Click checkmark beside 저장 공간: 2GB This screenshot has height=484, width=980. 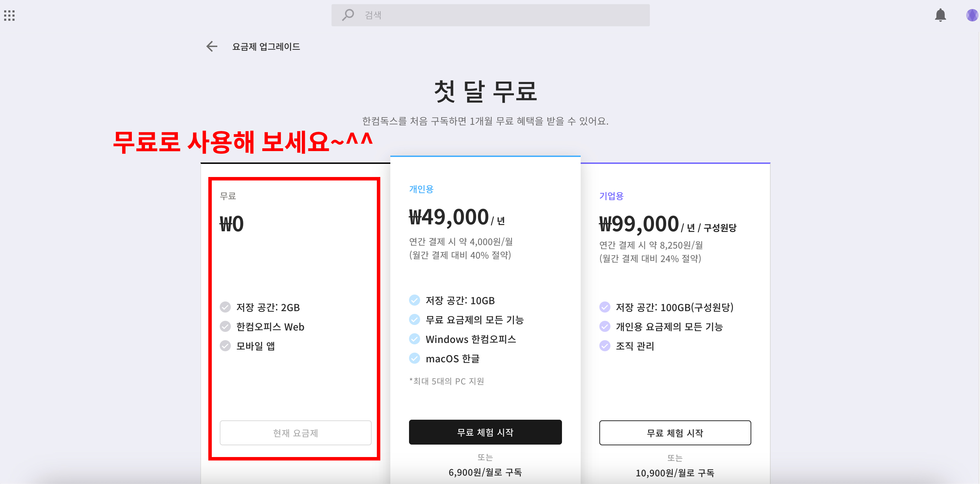pyautogui.click(x=225, y=307)
